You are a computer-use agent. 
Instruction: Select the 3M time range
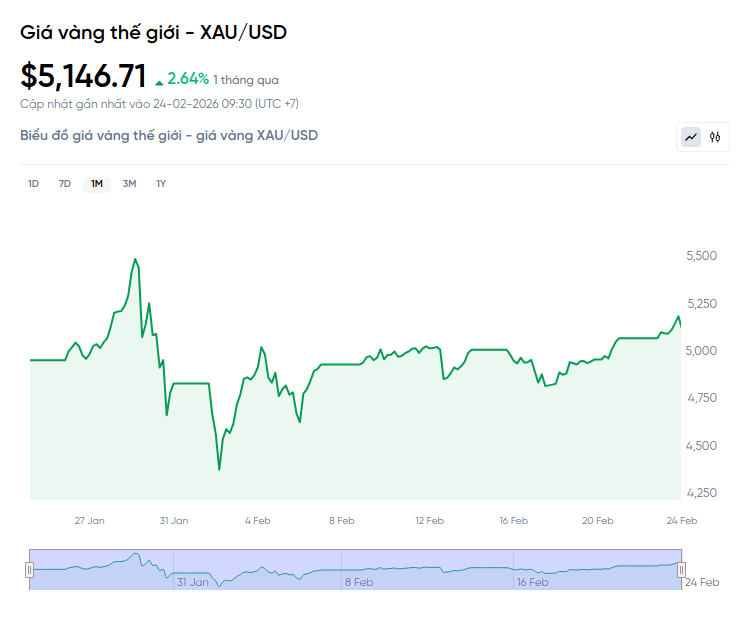129,184
